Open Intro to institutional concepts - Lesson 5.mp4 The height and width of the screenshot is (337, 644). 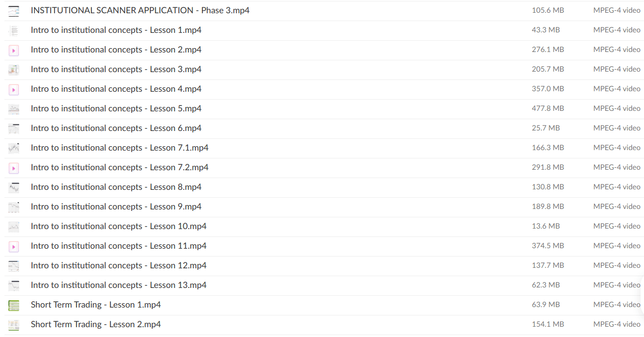[116, 108]
